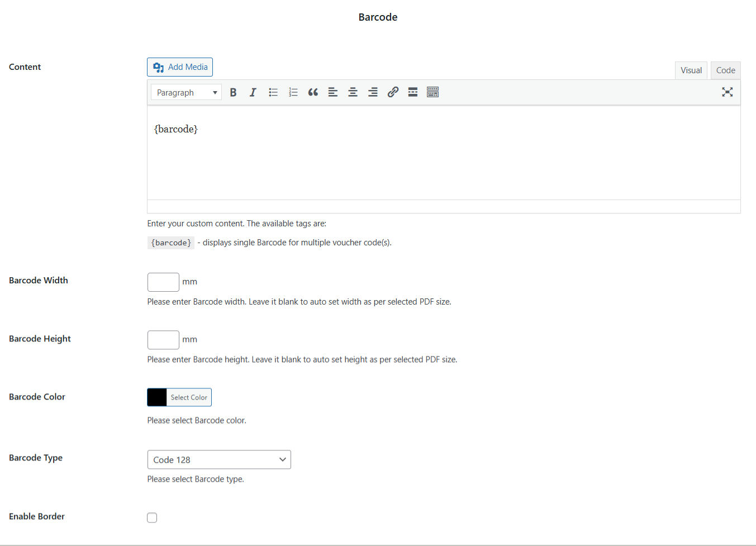Click the Barcode Color label

[x=37, y=397]
